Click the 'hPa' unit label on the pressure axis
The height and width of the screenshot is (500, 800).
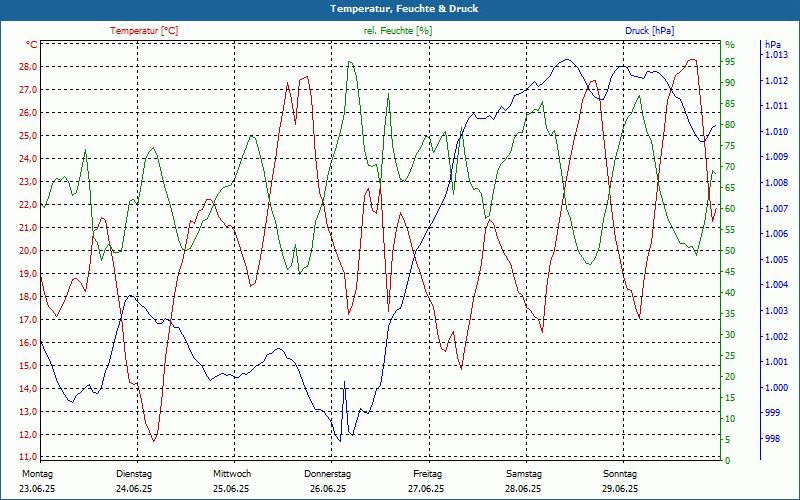pos(773,45)
